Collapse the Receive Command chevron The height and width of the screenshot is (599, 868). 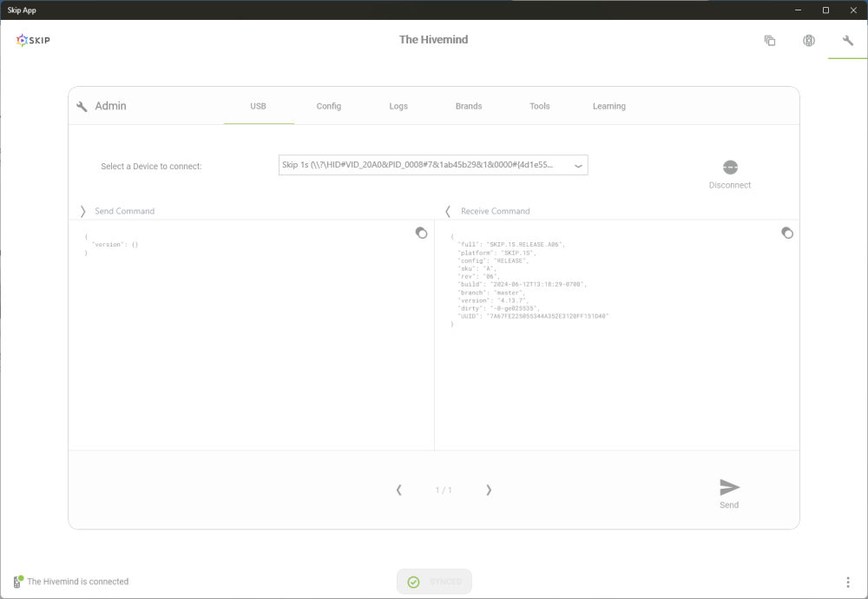(448, 211)
